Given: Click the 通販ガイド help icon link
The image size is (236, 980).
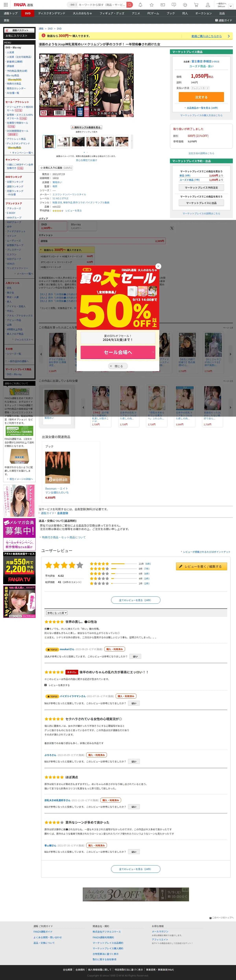Looking at the screenshot, I should coord(223,20).
